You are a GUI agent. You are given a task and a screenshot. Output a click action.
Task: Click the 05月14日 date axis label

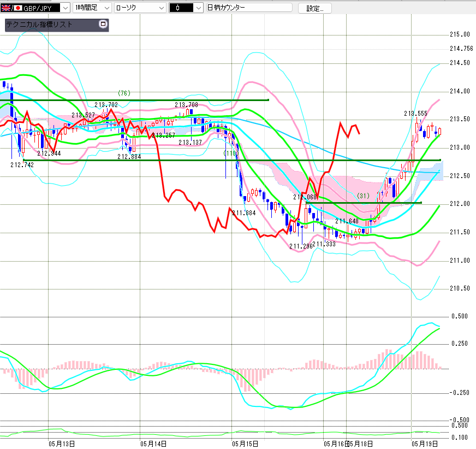153,444
